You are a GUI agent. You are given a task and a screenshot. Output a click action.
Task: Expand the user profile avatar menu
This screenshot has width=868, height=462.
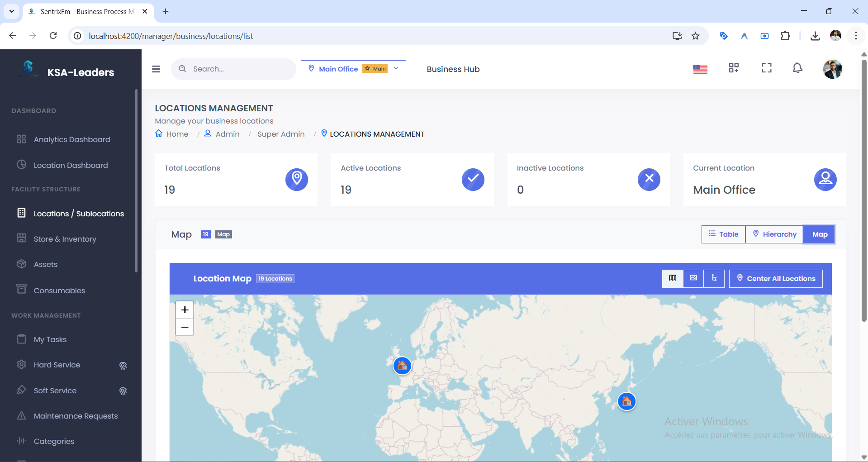pos(833,69)
